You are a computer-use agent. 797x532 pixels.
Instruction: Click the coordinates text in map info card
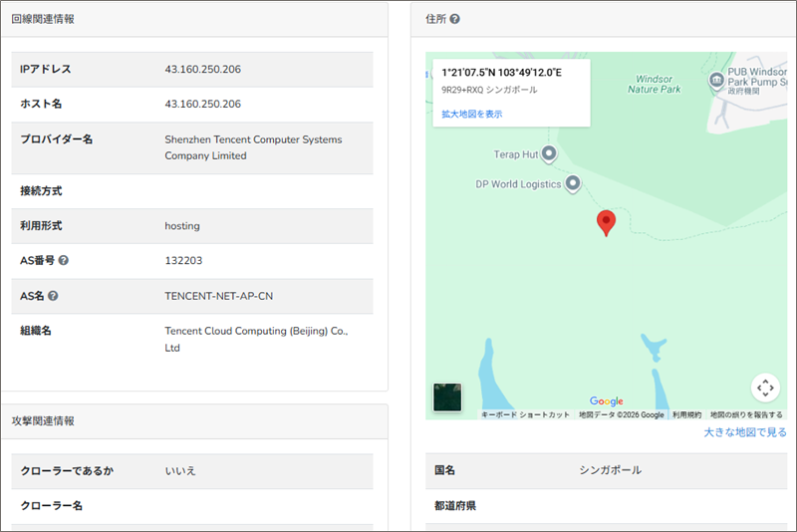(502, 73)
